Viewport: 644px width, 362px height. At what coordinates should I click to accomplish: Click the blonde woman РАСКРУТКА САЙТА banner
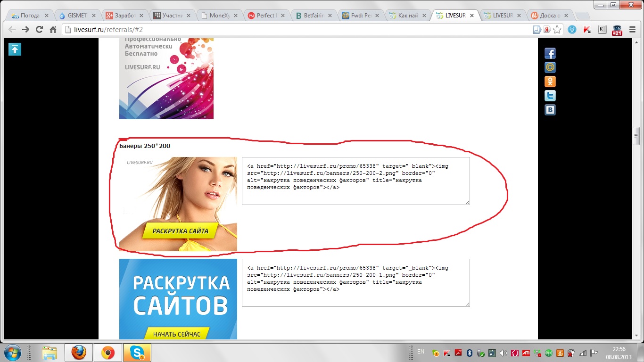tap(178, 204)
